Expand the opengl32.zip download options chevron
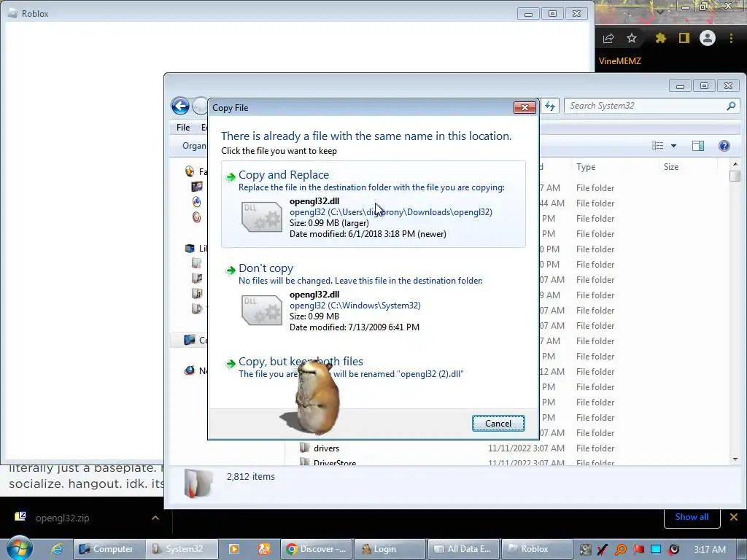Screen dimensions: 747x560 (155, 518)
